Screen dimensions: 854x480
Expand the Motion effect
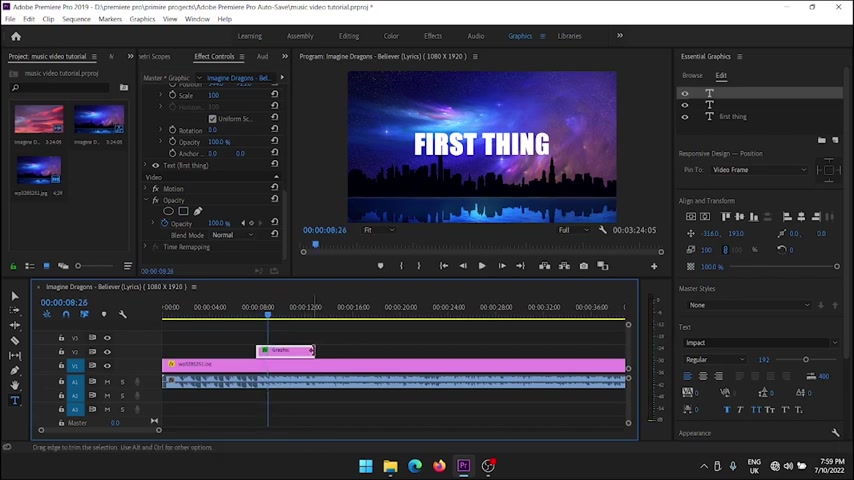(145, 189)
